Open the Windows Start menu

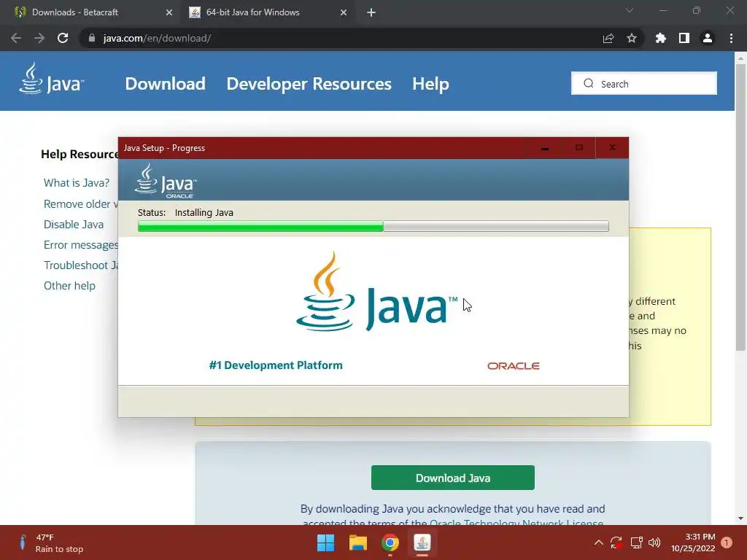[326, 542]
